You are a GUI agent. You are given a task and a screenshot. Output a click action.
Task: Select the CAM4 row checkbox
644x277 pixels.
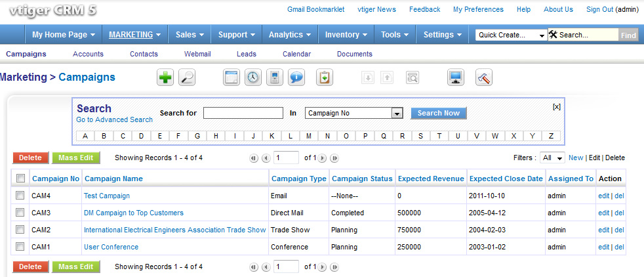[x=20, y=196]
